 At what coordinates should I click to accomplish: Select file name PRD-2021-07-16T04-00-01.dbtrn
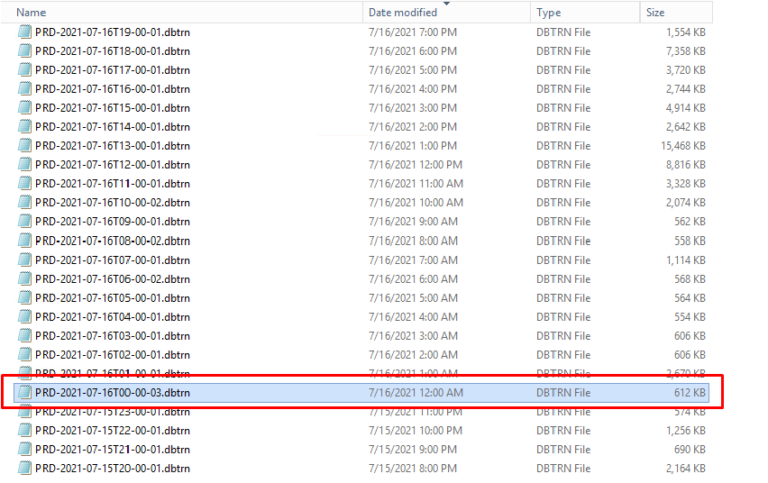click(112, 317)
